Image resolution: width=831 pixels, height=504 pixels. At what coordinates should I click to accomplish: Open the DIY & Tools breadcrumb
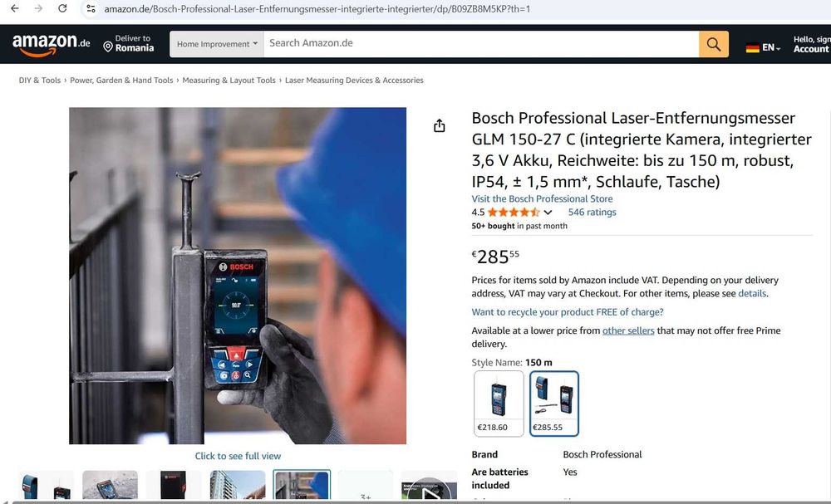click(40, 81)
